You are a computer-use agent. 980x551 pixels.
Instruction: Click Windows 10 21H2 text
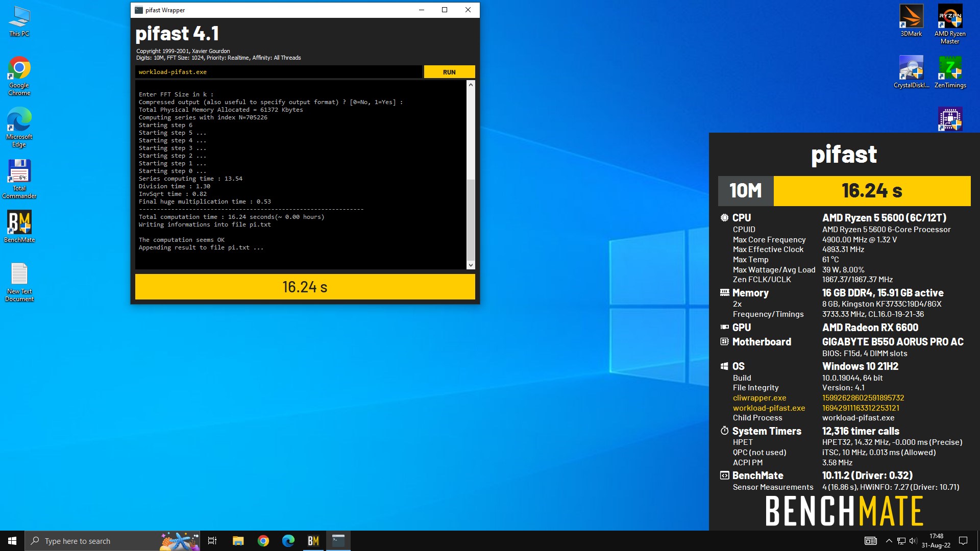pyautogui.click(x=860, y=366)
